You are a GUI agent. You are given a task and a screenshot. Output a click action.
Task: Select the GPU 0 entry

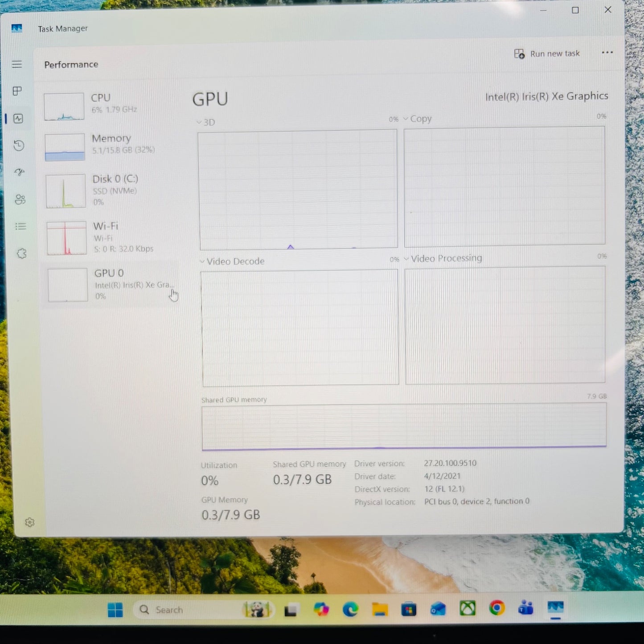109,284
